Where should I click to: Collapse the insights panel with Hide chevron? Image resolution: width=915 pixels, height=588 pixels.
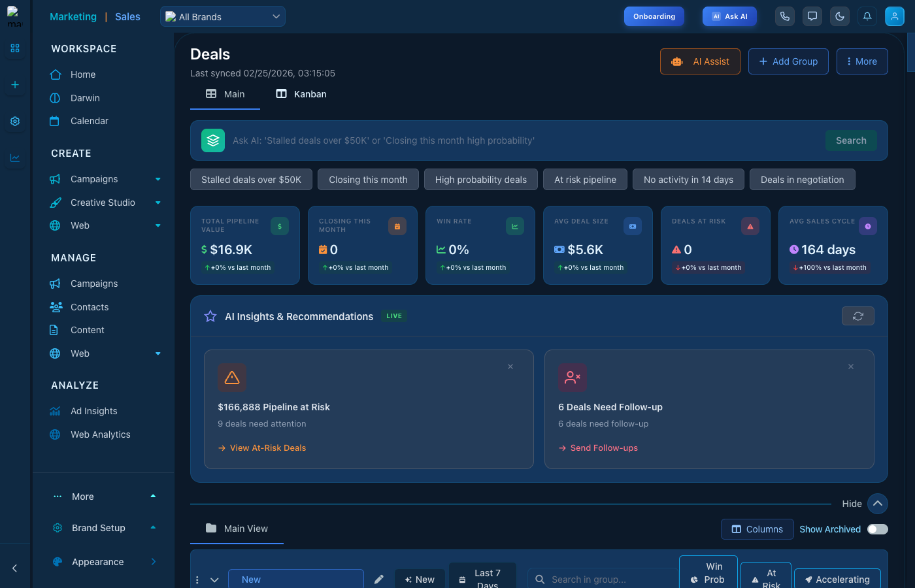pos(878,504)
